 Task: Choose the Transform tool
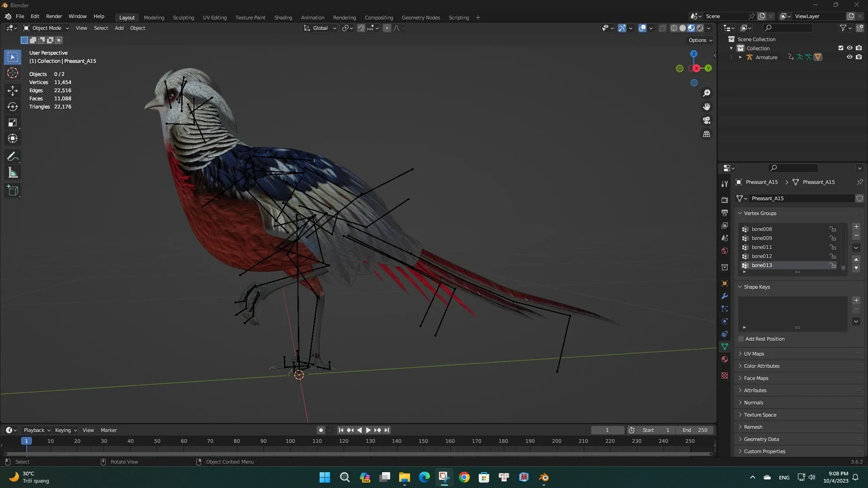pos(13,139)
